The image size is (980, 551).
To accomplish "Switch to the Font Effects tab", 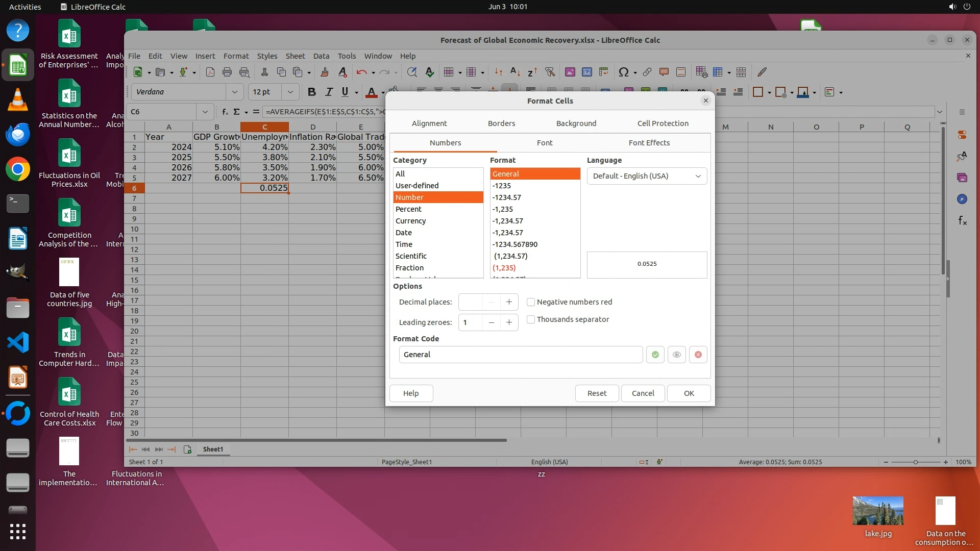I will point(649,143).
